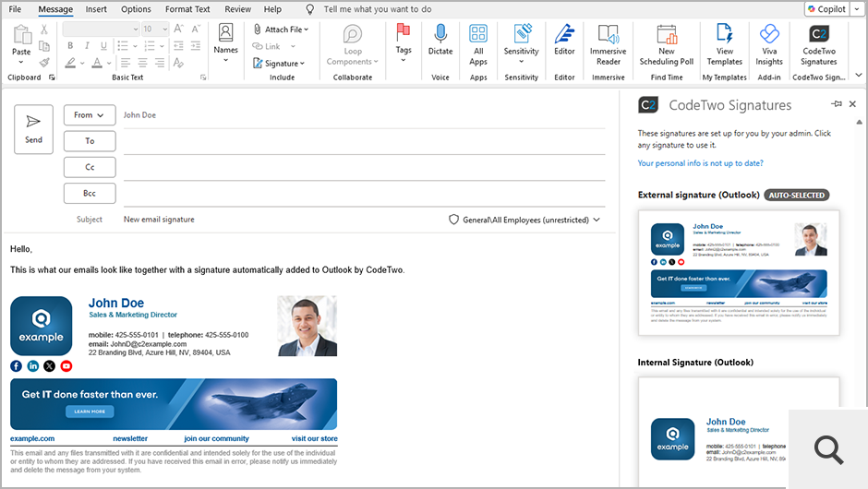Toggle Underline formatting

pyautogui.click(x=103, y=46)
